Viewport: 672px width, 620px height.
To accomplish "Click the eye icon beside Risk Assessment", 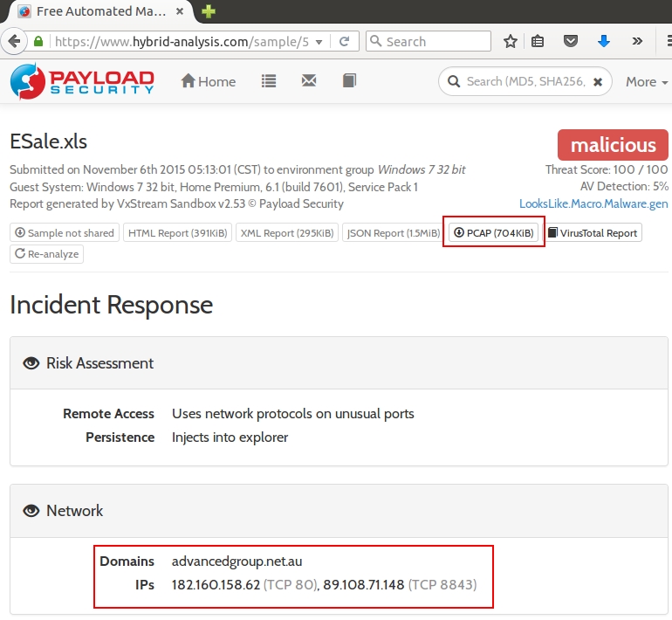I will [31, 363].
